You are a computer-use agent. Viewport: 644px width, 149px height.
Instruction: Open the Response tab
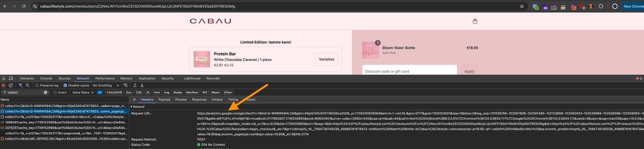tap(199, 99)
